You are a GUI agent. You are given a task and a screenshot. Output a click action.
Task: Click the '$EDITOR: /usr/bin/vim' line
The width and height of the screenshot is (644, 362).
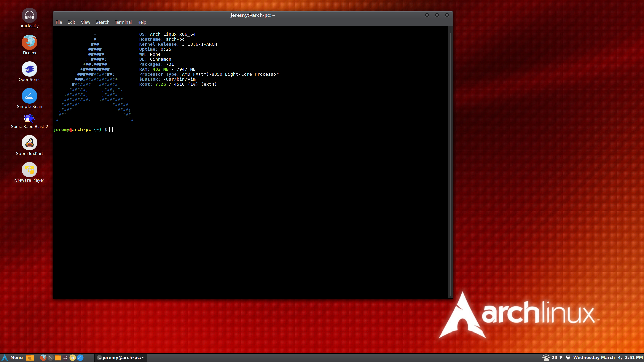click(167, 79)
